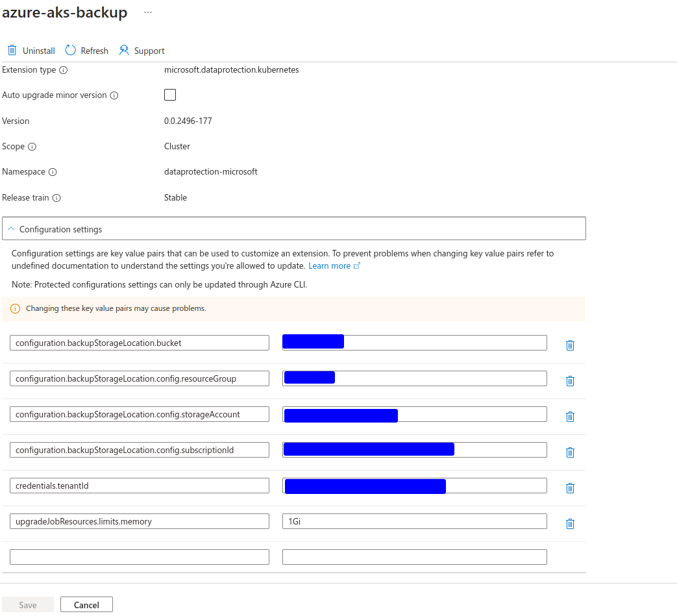This screenshot has width=677, height=616.
Task: Click info icon beside Scope
Action: click(x=32, y=147)
